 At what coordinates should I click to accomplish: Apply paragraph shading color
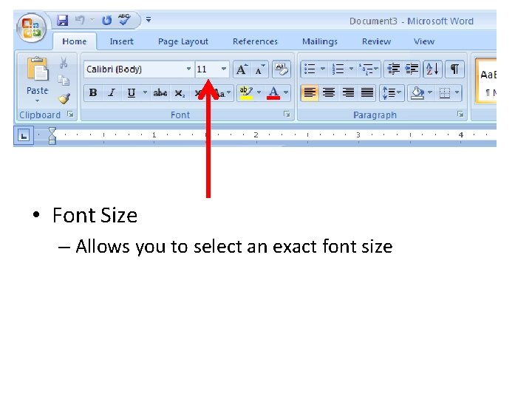[417, 92]
